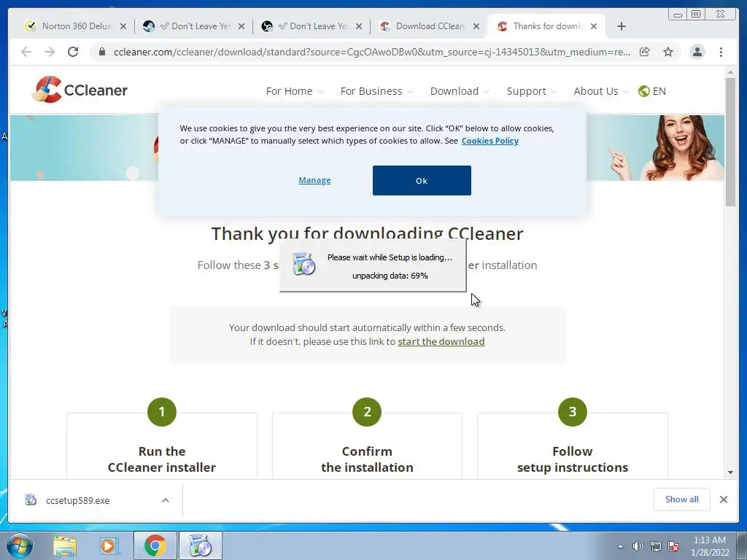Show hidden system tray icons

(620, 546)
